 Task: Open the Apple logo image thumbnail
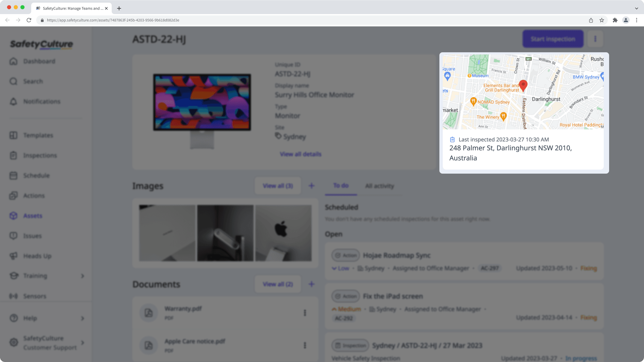(x=283, y=233)
